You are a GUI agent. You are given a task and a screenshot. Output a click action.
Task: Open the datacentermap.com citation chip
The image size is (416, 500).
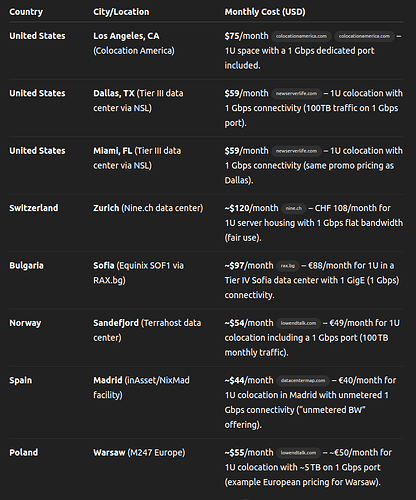[x=303, y=381]
